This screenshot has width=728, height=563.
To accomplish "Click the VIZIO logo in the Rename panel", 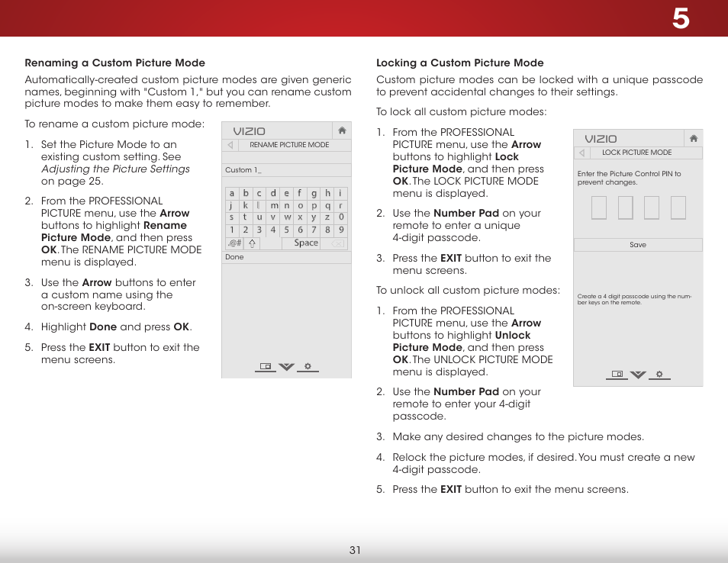I will pyautogui.click(x=250, y=131).
